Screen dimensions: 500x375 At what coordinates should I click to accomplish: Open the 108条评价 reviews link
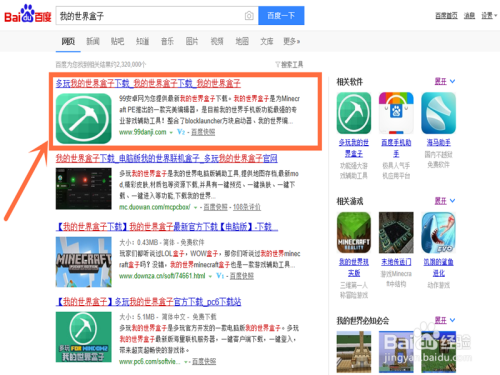(247, 207)
